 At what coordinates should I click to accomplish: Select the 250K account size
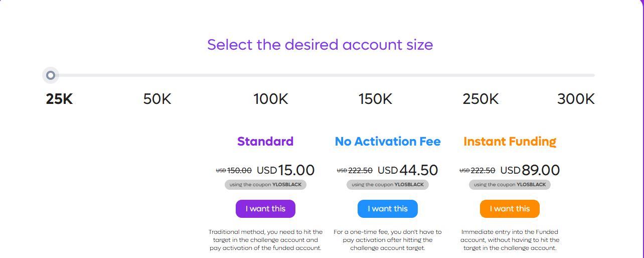[x=480, y=99]
